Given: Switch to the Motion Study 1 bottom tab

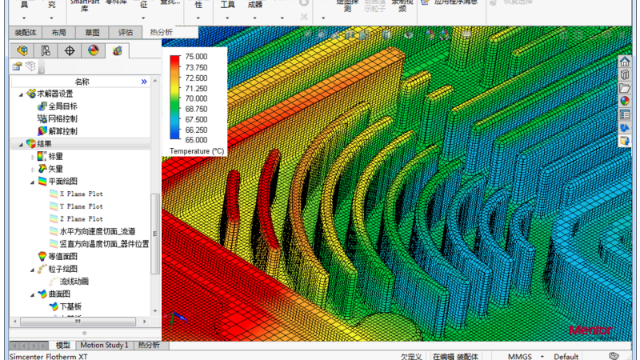Looking at the screenshot, I should pyautogui.click(x=104, y=345).
